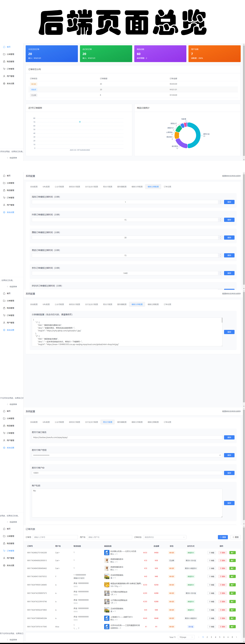This screenshot has width=245, height=644.
Task: Reveal the 易支付商户密钥 password via eye icon
Action: (x=220, y=455)
